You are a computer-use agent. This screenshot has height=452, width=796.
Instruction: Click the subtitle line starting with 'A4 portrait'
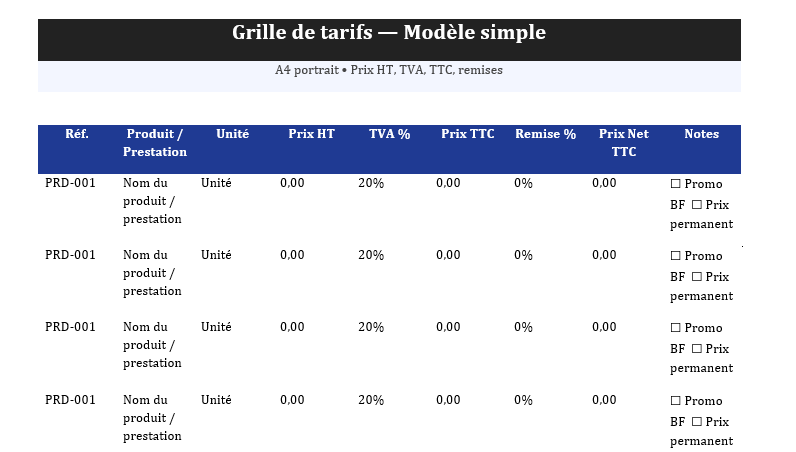click(389, 71)
